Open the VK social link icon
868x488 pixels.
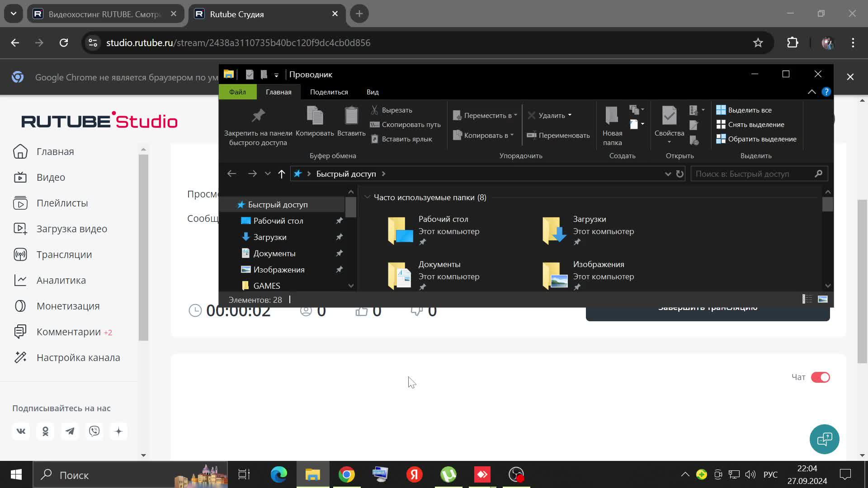pyautogui.click(x=21, y=431)
